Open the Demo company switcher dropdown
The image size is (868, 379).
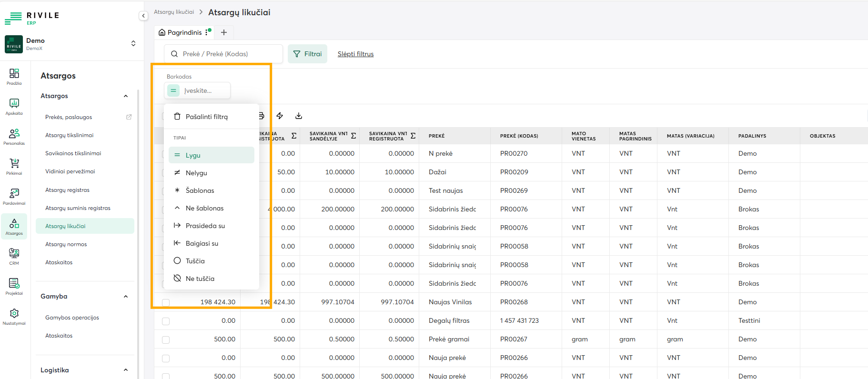pyautogui.click(x=133, y=44)
